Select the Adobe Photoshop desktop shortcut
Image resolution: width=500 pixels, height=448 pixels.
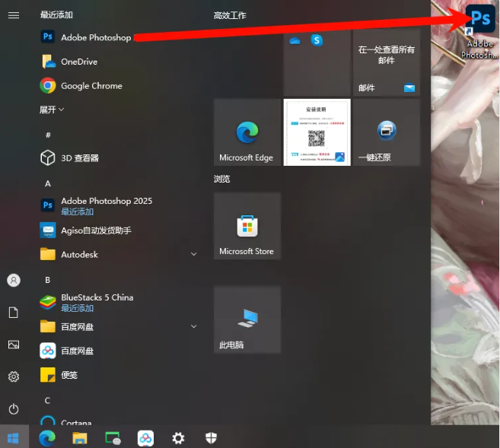[480, 32]
